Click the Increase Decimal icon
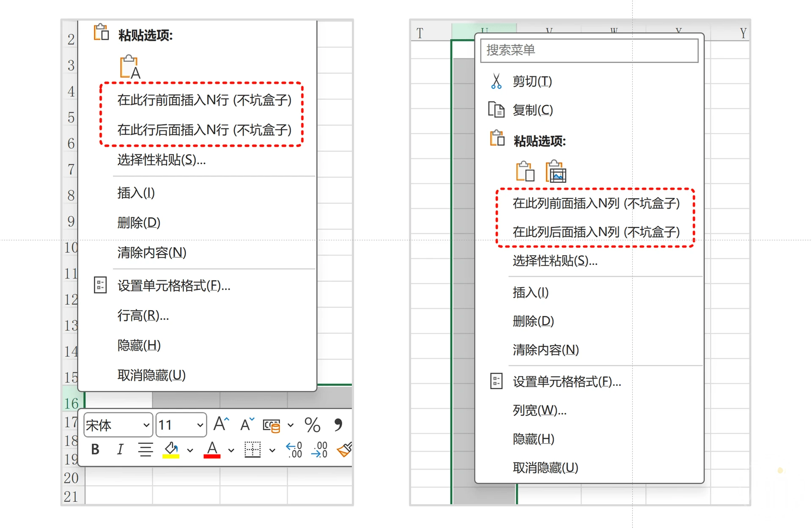Image resolution: width=812 pixels, height=528 pixels. (x=294, y=450)
